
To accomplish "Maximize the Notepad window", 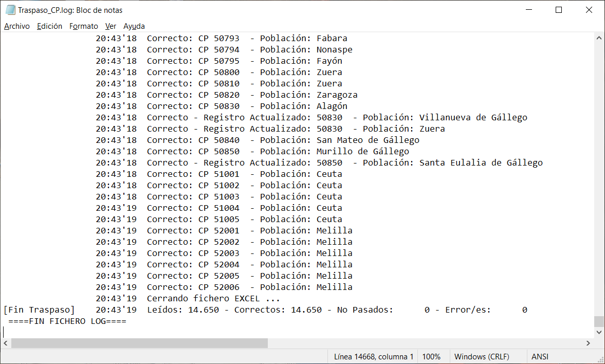I will (x=559, y=10).
